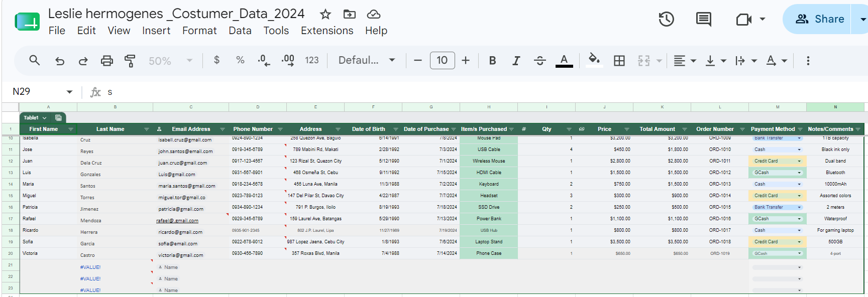
Task: Toggle bold formatting
Action: click(x=492, y=61)
